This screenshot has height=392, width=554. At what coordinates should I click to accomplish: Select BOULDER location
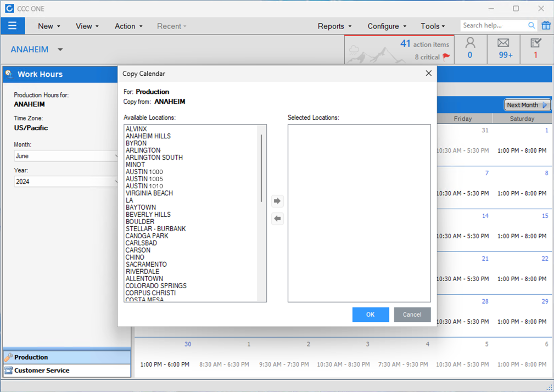click(140, 221)
